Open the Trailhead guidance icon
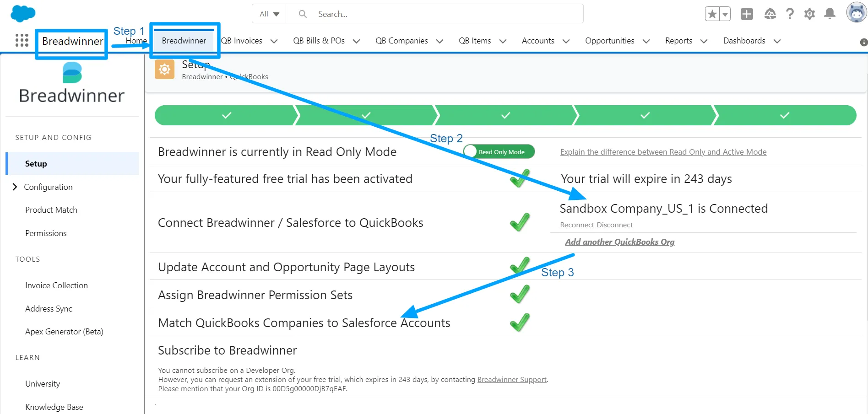Image resolution: width=868 pixels, height=414 pixels. pyautogui.click(x=770, y=14)
